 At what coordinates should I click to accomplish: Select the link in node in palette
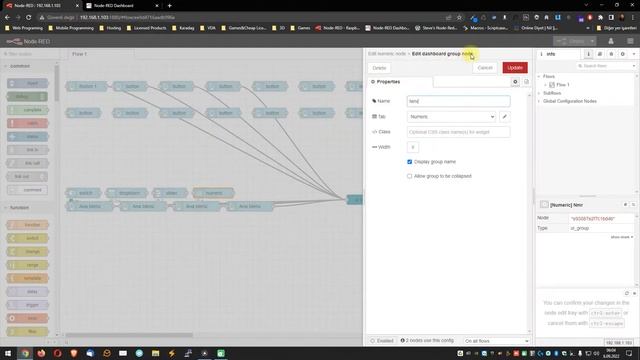28,150
